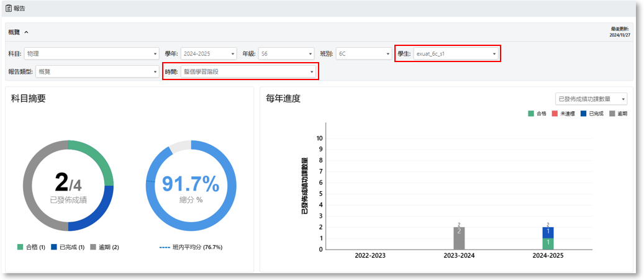The height and width of the screenshot is (280, 644).
Task: Open the 時間 dropdown showing 整個學習階段
Action: pyautogui.click(x=248, y=72)
